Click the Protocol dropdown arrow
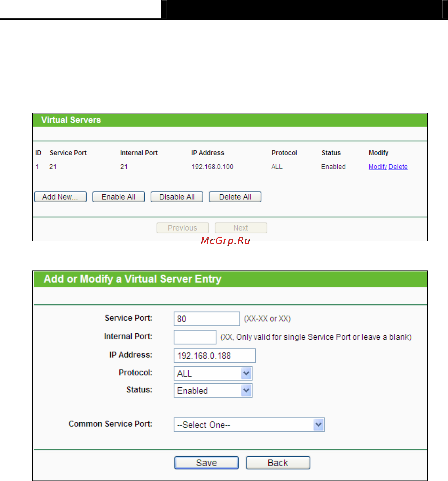 246,373
